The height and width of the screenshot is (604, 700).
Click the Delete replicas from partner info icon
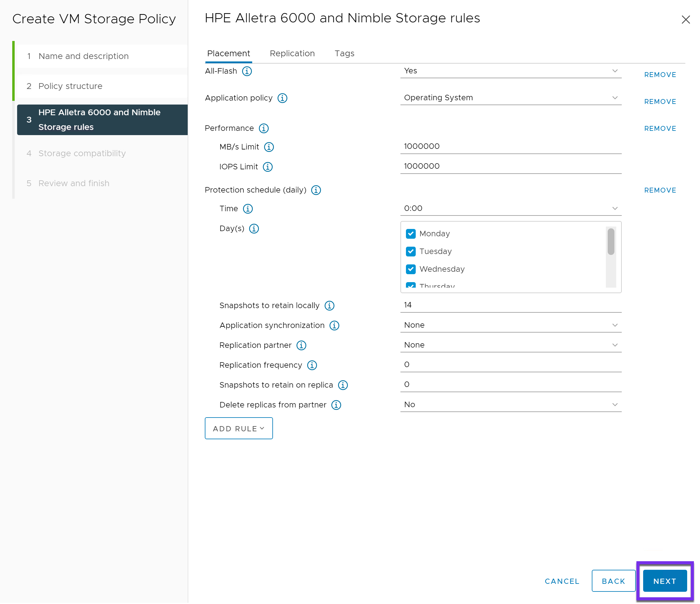coord(336,405)
